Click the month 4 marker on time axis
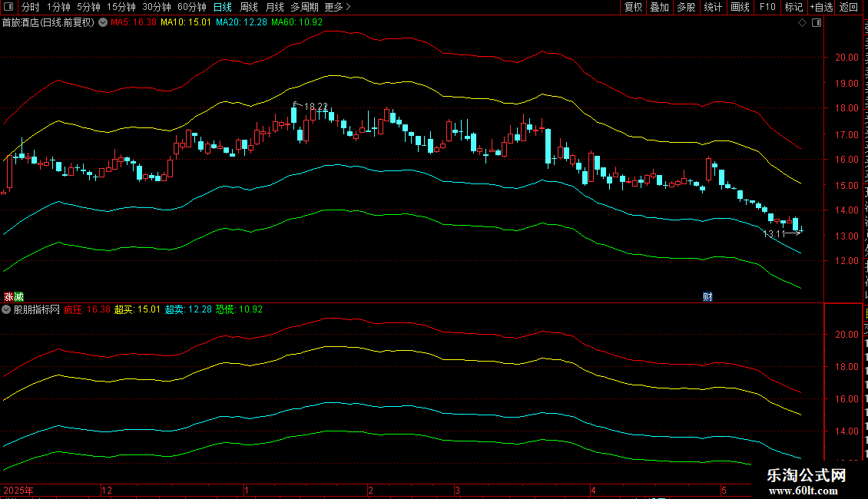This screenshot has width=868, height=499. 593,490
